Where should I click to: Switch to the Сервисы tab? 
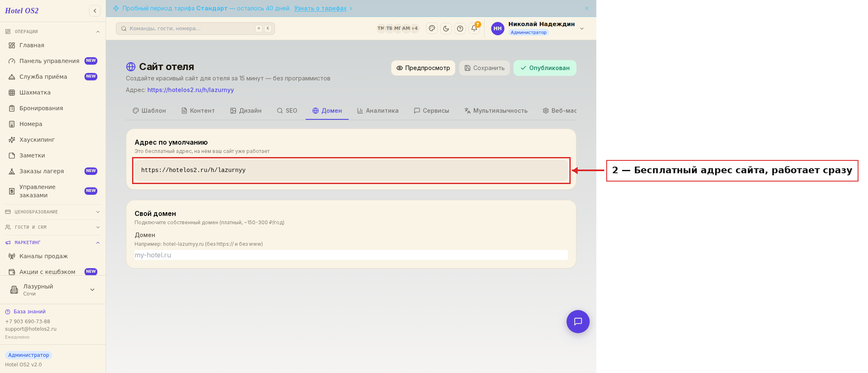(432, 111)
